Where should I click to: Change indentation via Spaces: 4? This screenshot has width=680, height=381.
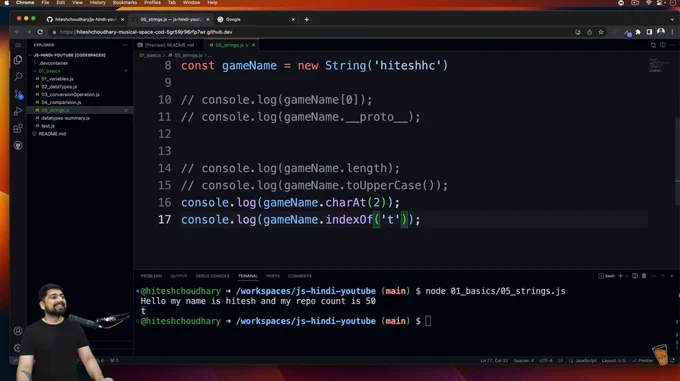(x=524, y=361)
